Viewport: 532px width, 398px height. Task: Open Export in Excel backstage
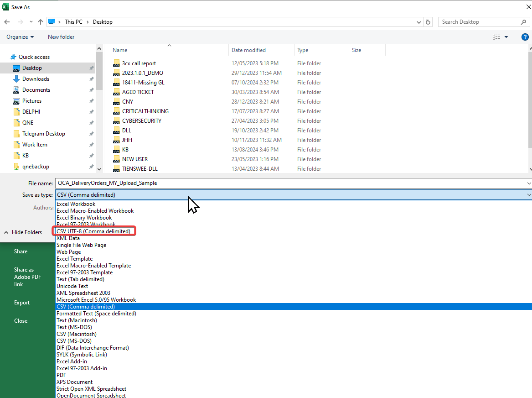pos(22,303)
